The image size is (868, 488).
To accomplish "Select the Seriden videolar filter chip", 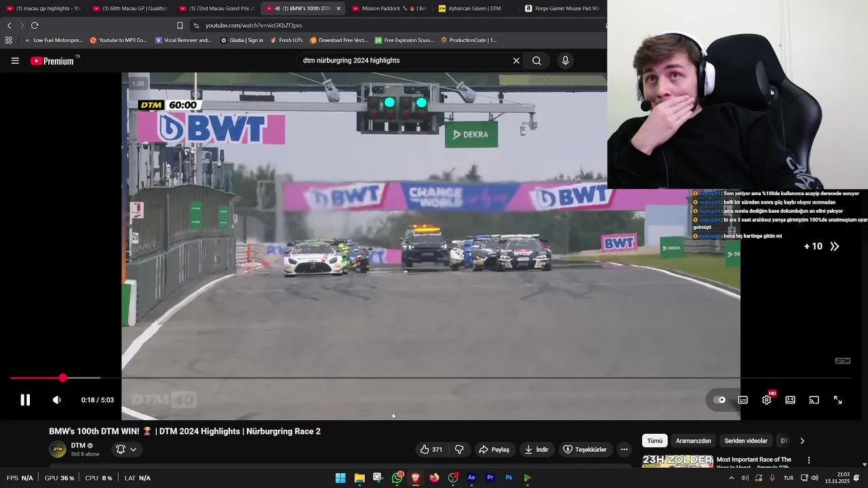I will pos(745,441).
